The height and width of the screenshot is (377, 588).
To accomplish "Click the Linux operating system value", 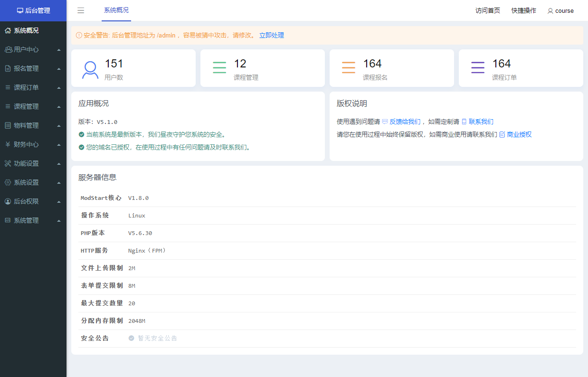I will 137,216.
